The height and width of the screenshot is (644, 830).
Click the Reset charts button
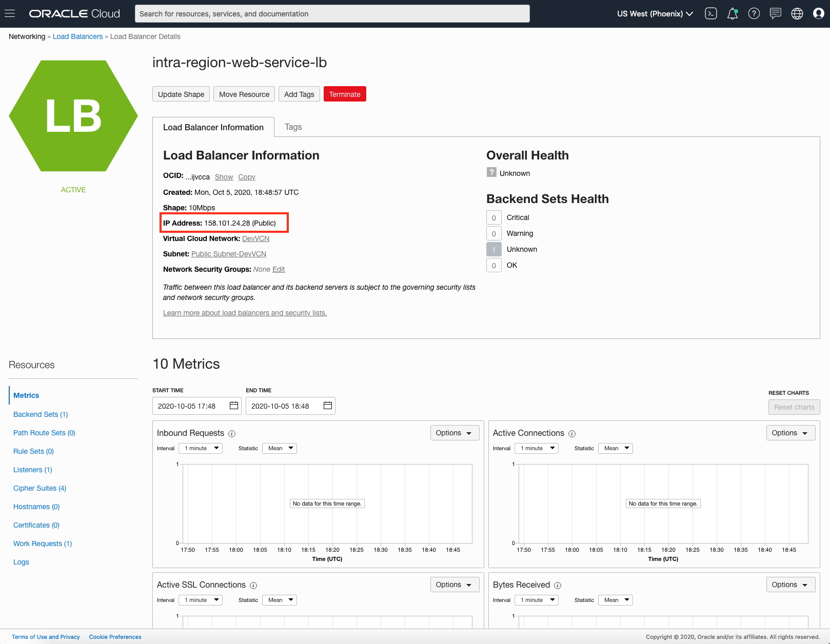794,407
